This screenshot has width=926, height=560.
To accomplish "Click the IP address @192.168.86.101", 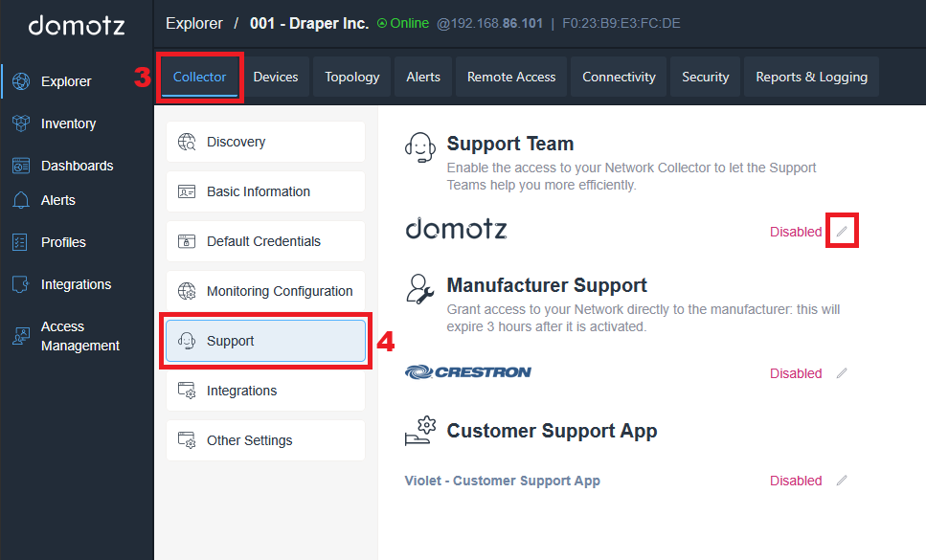I will click(x=489, y=23).
